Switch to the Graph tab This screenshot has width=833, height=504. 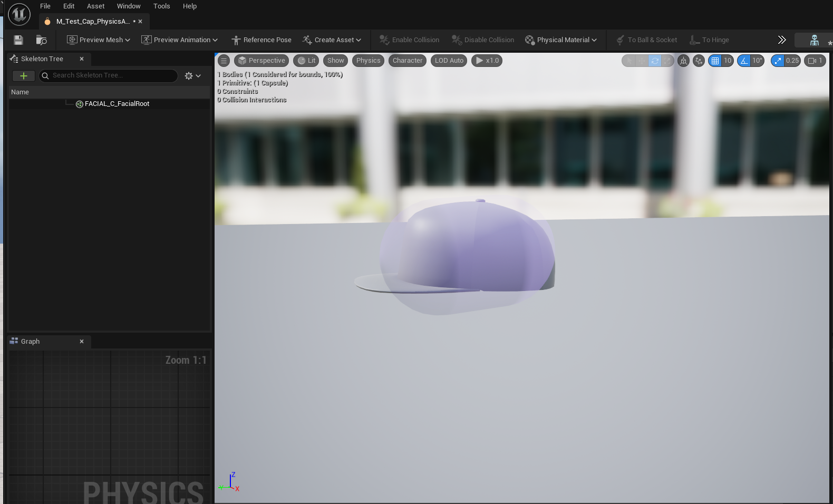[30, 342]
